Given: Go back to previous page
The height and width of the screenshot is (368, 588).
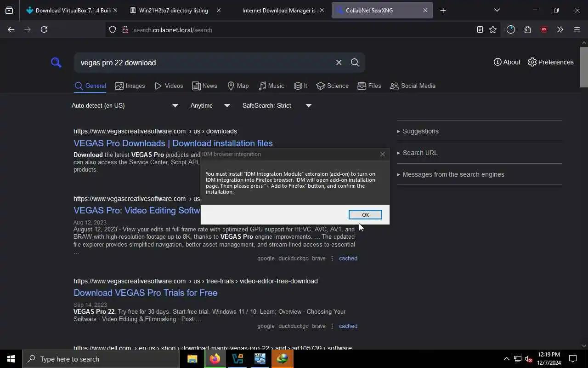Looking at the screenshot, I should pos(11,29).
